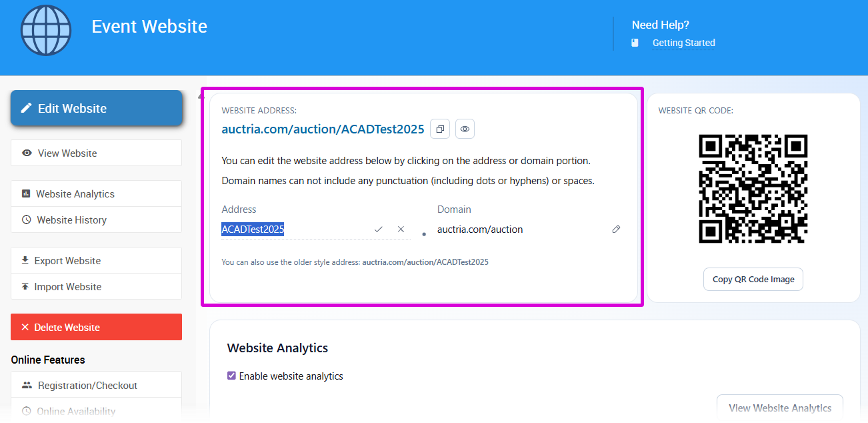The width and height of the screenshot is (868, 423).
Task: Select Website Analytics in the sidebar
Action: coord(97,193)
